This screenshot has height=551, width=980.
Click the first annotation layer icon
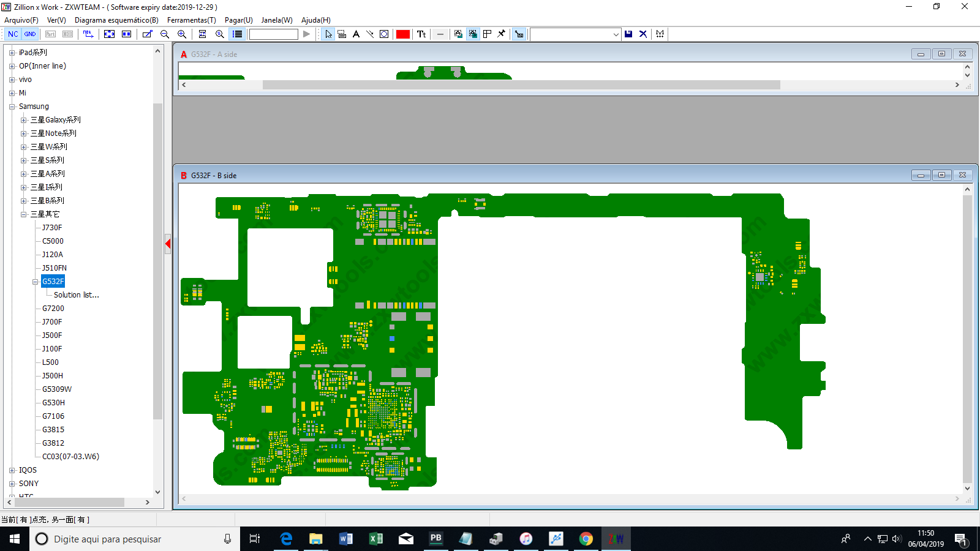pyautogui.click(x=458, y=34)
